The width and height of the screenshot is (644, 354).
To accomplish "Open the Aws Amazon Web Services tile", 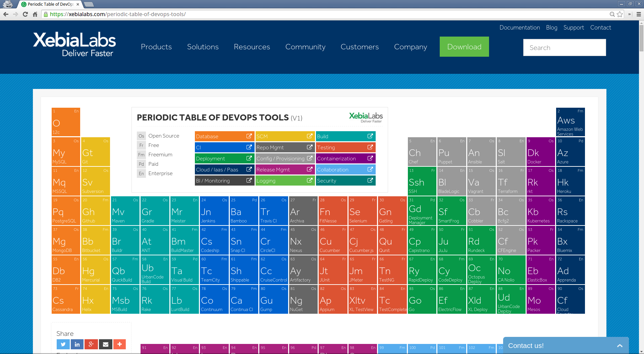I will [570, 122].
